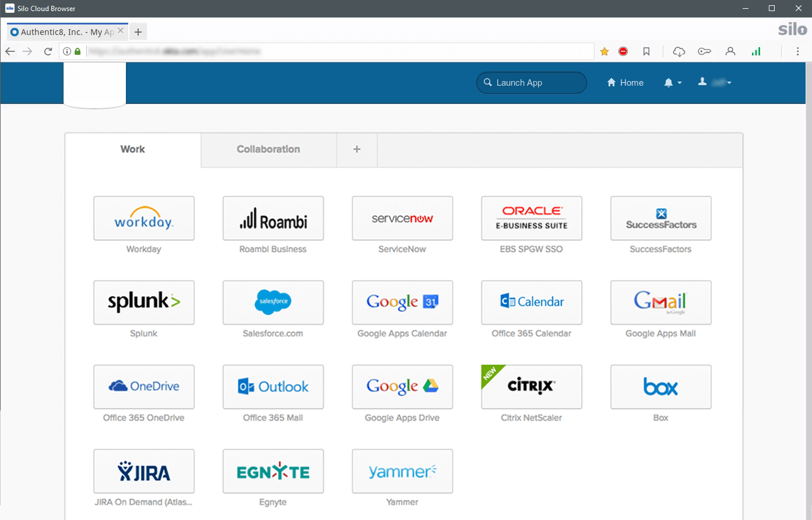Image resolution: width=812 pixels, height=520 pixels.
Task: Launch the SuccessFactors app tile
Action: [661, 219]
